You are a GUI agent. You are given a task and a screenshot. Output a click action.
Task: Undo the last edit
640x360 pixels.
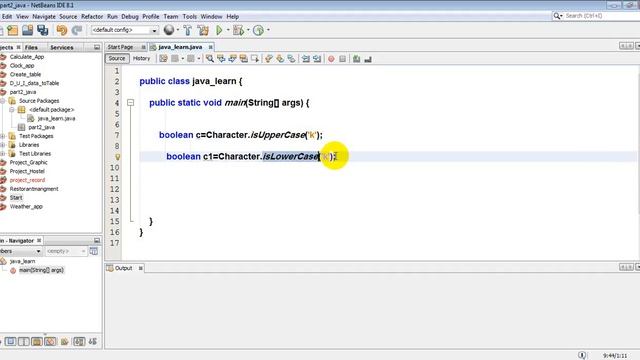(x=62, y=30)
